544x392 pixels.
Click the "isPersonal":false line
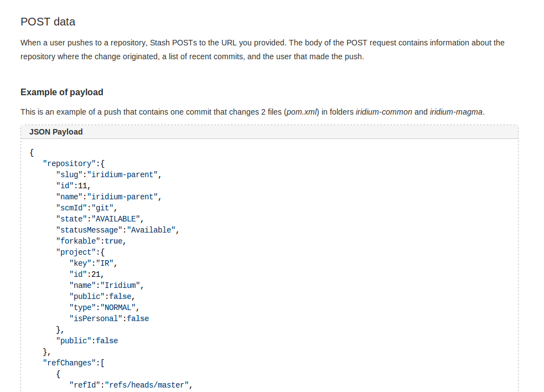click(108, 318)
